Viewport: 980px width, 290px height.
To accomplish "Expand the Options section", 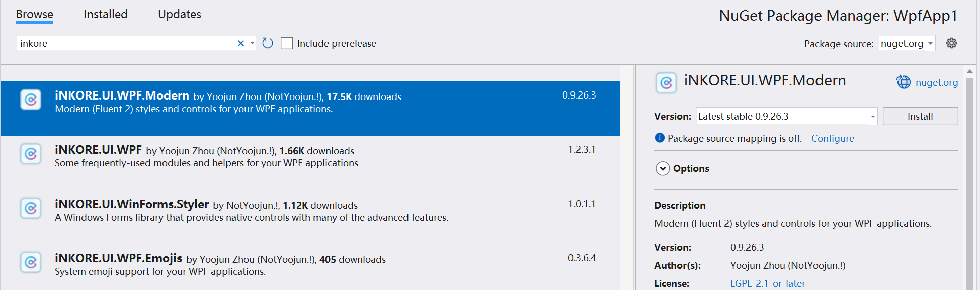I will tap(663, 168).
